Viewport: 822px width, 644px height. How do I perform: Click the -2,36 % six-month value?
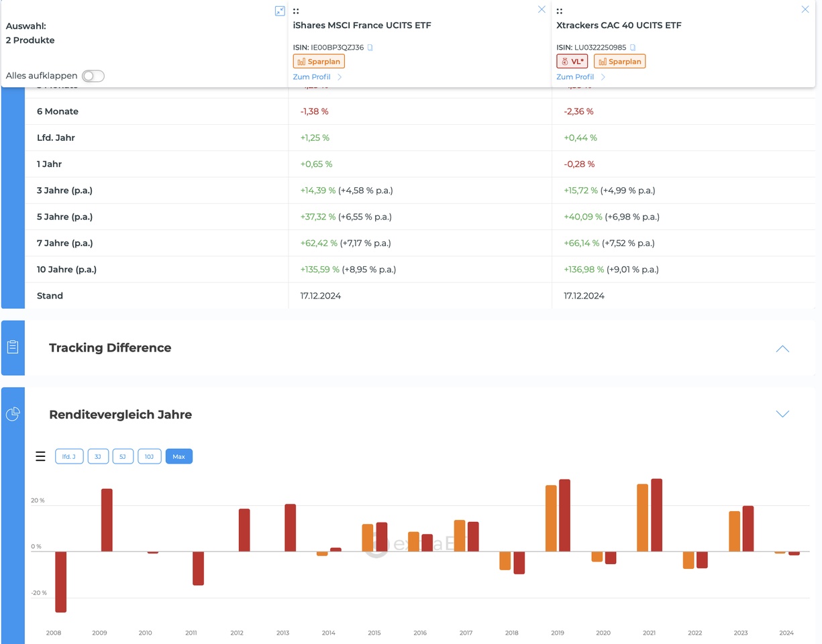tap(578, 111)
